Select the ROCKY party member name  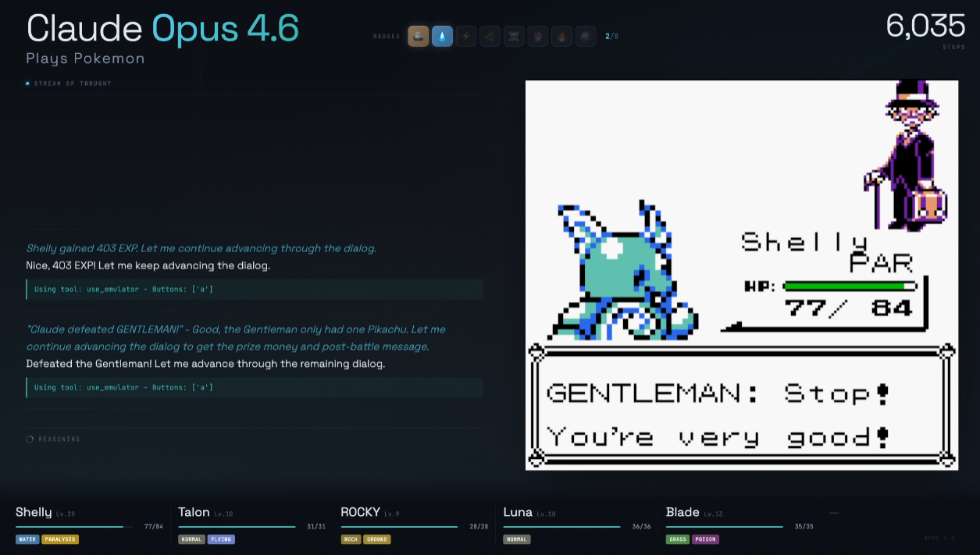[361, 512]
